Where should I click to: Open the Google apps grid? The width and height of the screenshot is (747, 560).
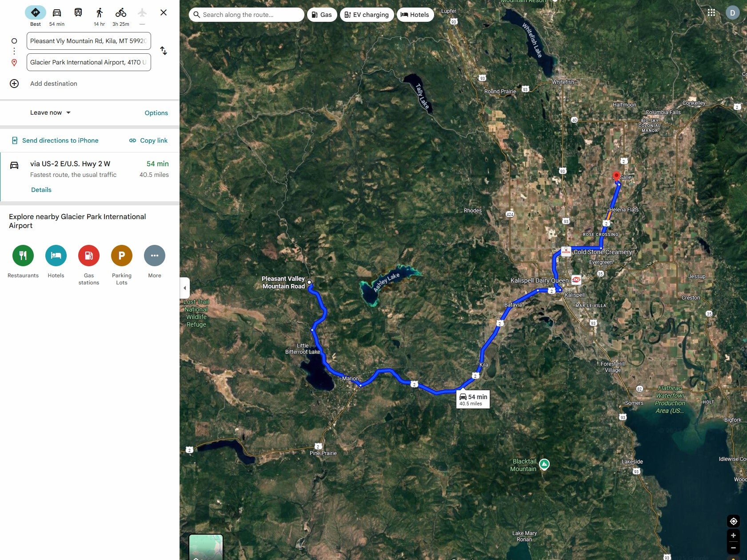click(x=711, y=12)
